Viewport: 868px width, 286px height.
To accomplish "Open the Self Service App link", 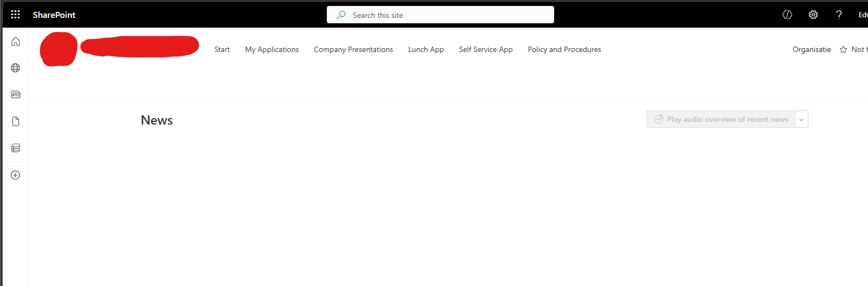I will click(x=486, y=49).
